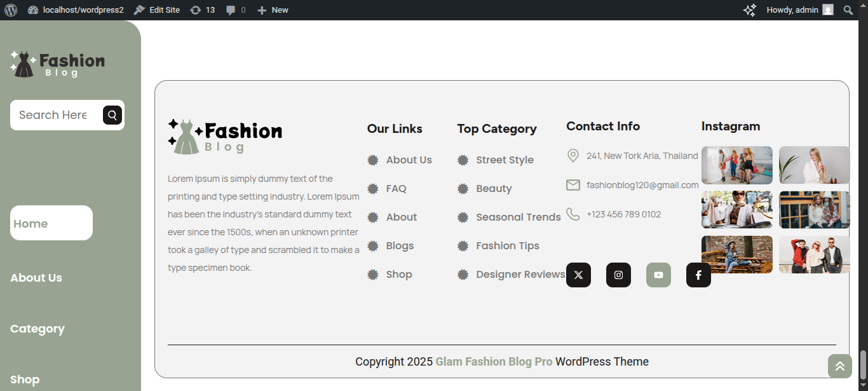Expand the New content menu
Screen dimensions: 868x391
tap(273, 10)
